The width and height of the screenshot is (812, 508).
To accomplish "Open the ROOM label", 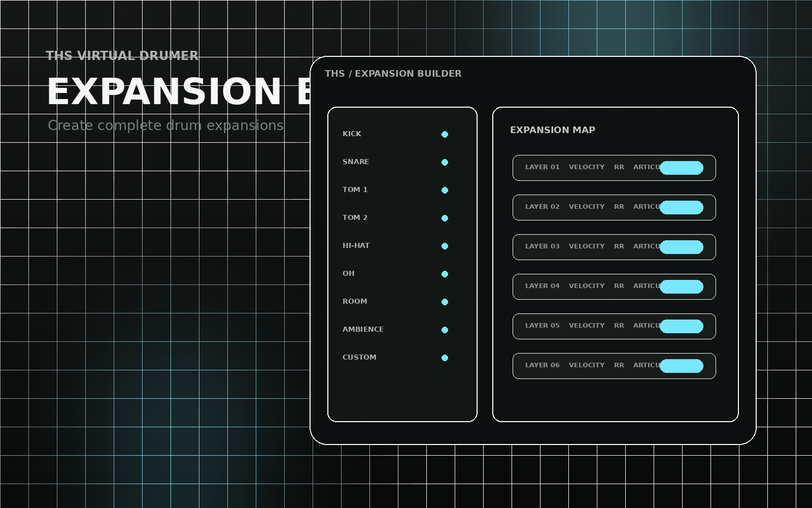I will [355, 302].
